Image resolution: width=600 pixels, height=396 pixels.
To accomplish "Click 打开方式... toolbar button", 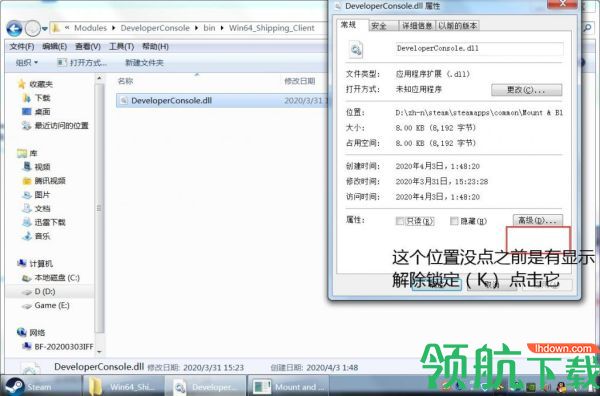I will click(x=82, y=62).
